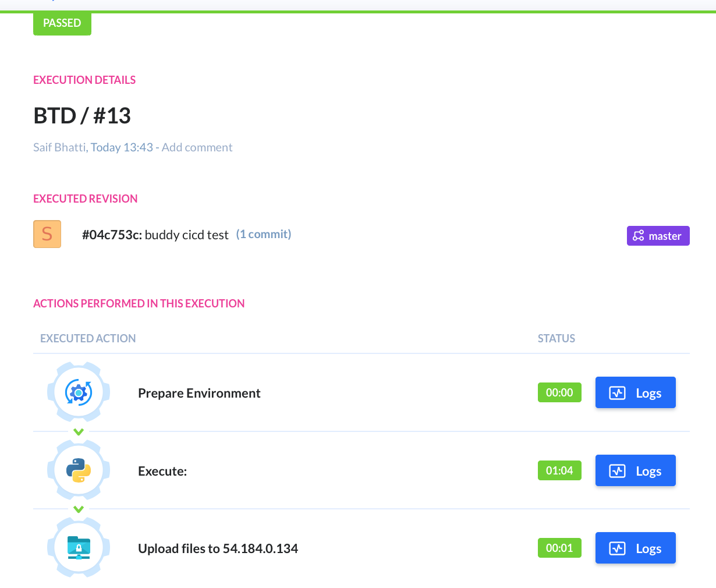Viewport: 716px width, 588px height.
Task: Select the Python Execute action icon
Action: 79,470
